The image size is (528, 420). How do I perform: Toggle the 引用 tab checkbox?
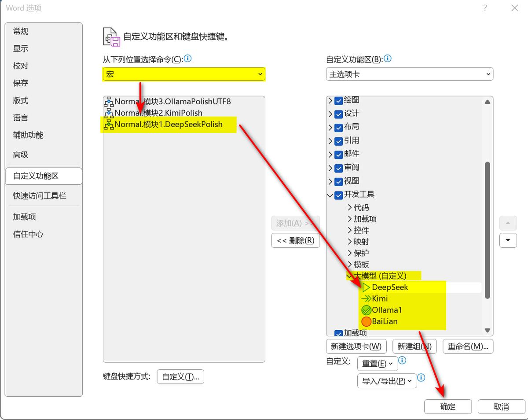click(x=338, y=141)
